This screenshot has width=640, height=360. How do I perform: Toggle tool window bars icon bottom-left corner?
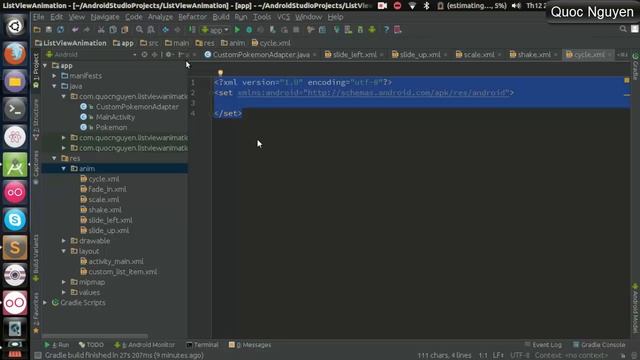pos(38,355)
